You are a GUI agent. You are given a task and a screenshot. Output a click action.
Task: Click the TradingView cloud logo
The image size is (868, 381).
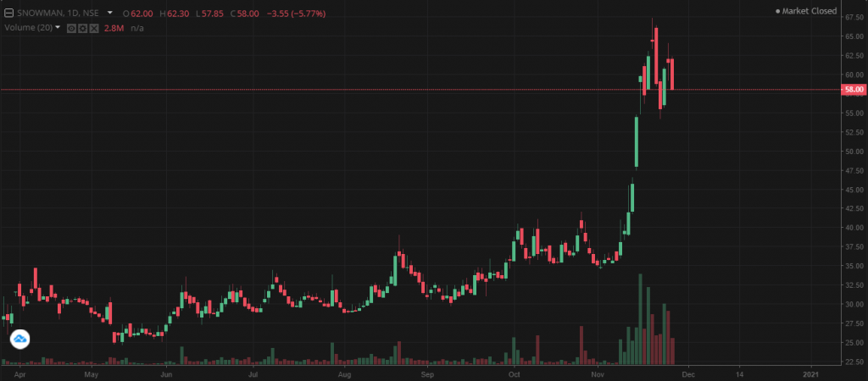pos(19,340)
